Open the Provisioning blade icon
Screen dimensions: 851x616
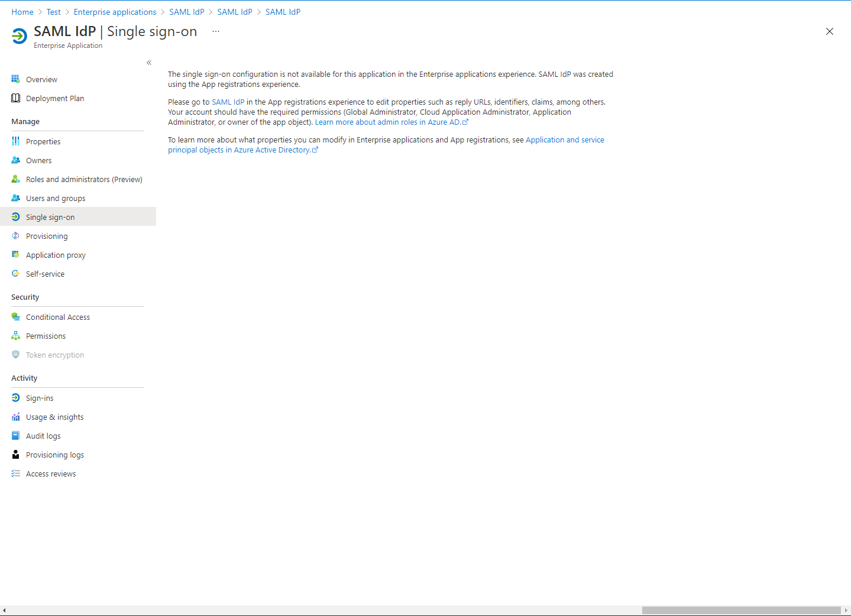(15, 236)
